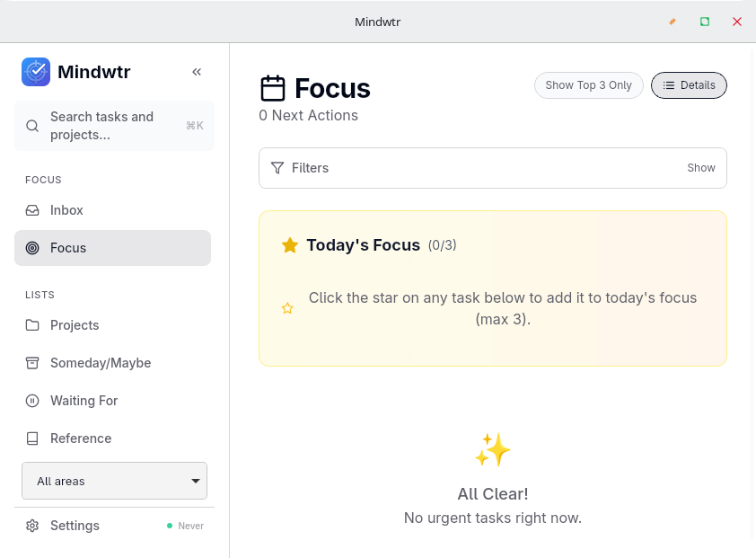Screen dimensions: 756x558
Task: Star a task for Today's Focus
Action: point(287,308)
